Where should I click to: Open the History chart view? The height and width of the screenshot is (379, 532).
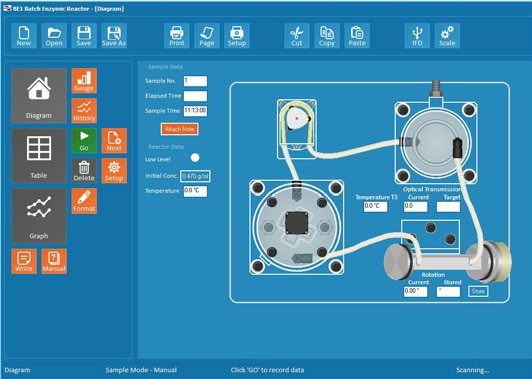click(x=84, y=111)
